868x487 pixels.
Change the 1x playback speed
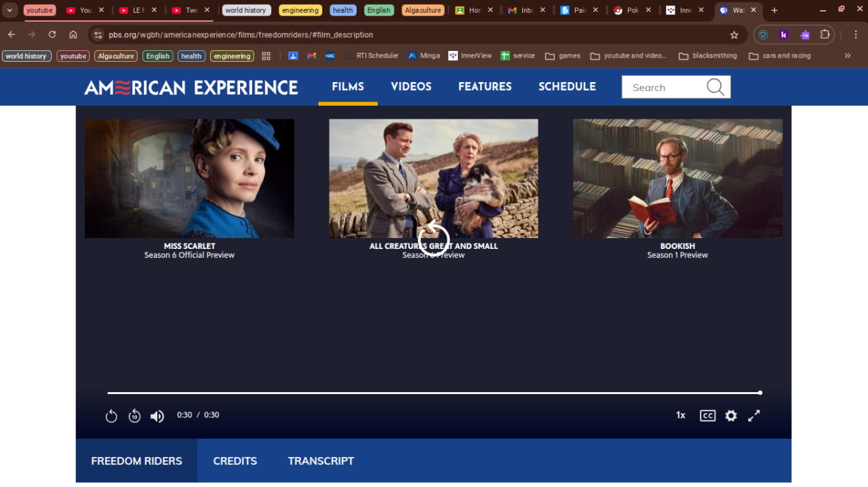point(681,415)
